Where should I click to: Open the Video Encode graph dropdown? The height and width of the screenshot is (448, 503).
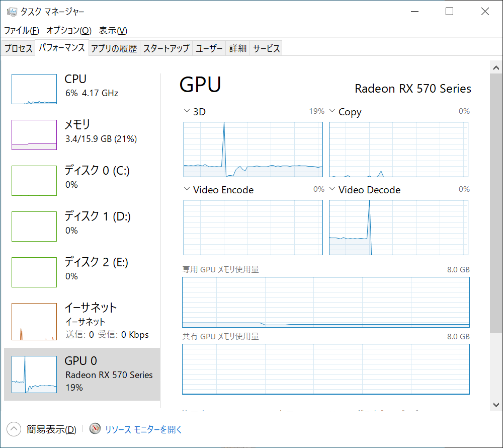(187, 190)
